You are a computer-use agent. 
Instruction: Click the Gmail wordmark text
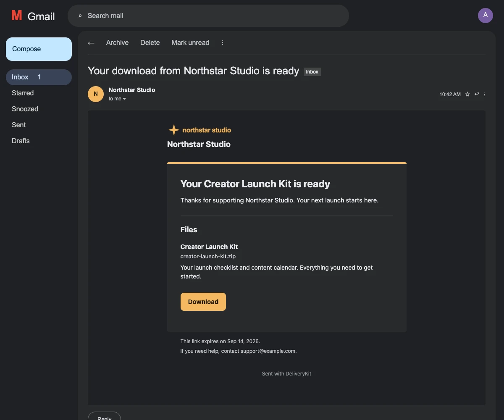tap(41, 16)
